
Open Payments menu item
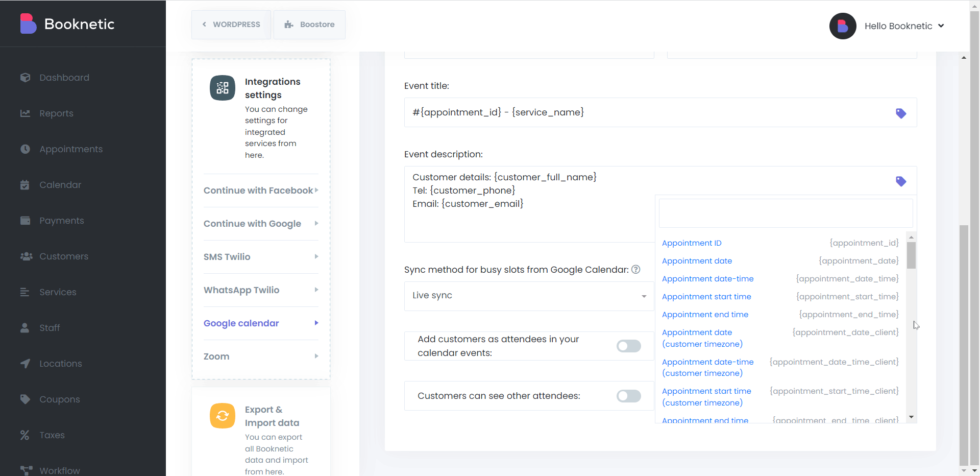[x=62, y=221]
